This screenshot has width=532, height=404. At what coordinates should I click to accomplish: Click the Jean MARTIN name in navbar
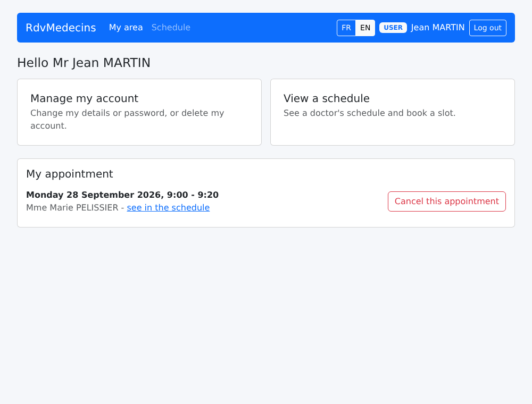(438, 28)
